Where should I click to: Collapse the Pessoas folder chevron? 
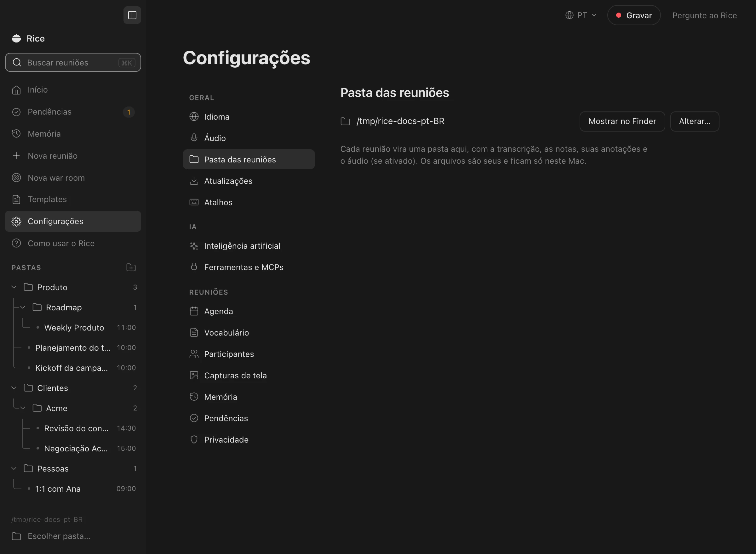click(14, 468)
